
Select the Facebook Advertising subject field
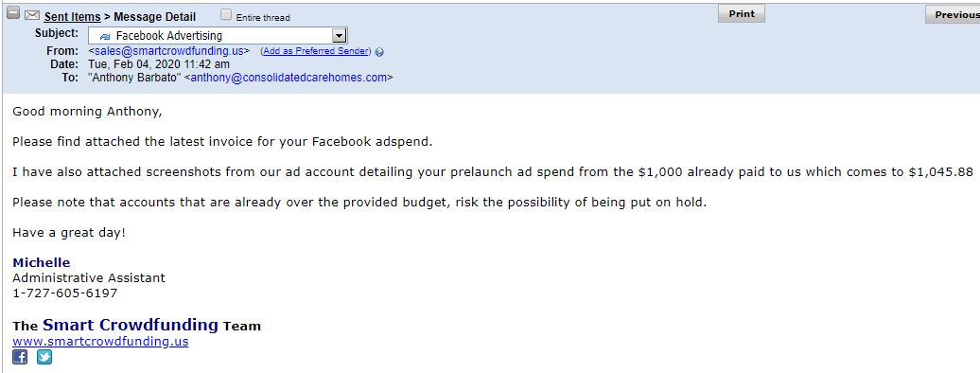218,36
